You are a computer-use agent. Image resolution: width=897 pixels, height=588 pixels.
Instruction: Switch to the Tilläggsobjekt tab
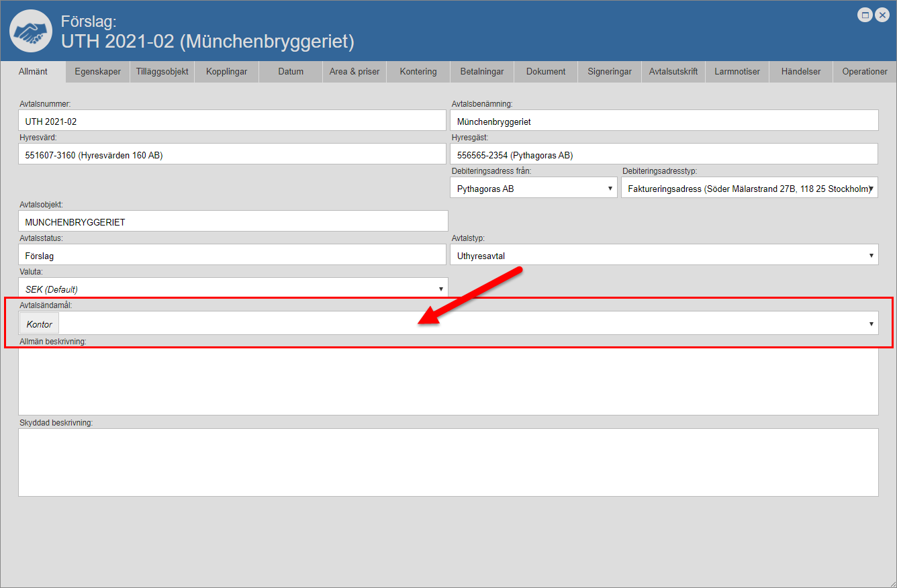162,72
